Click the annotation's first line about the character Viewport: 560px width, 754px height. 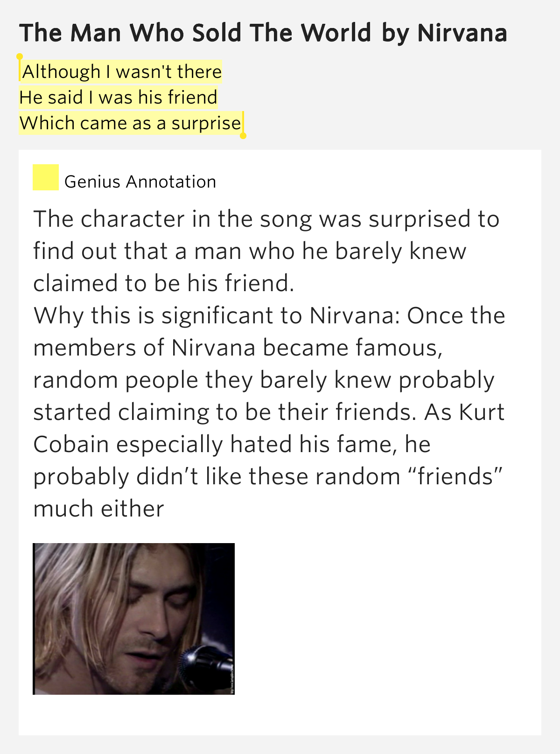coord(266,219)
